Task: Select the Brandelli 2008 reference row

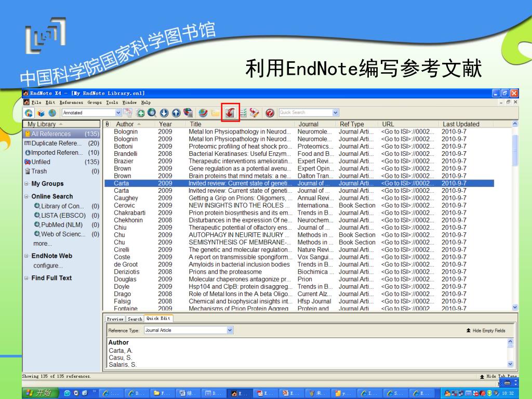Action: (299, 154)
